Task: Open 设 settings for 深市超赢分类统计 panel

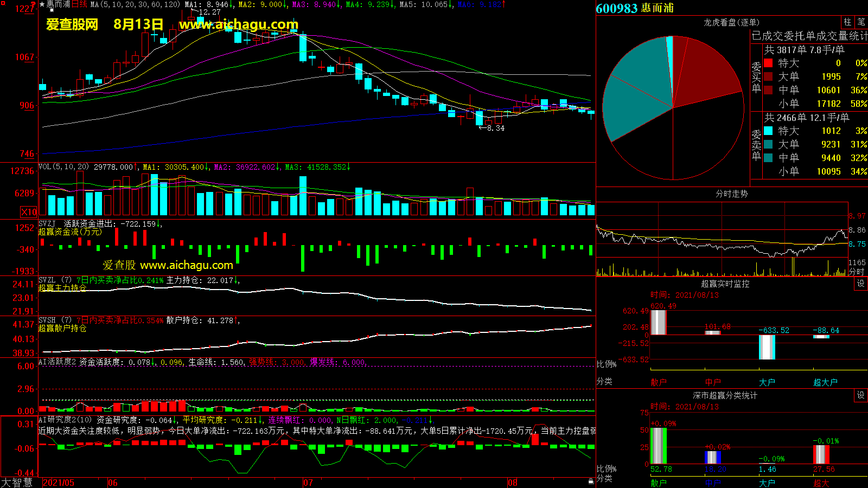Action: tap(860, 395)
